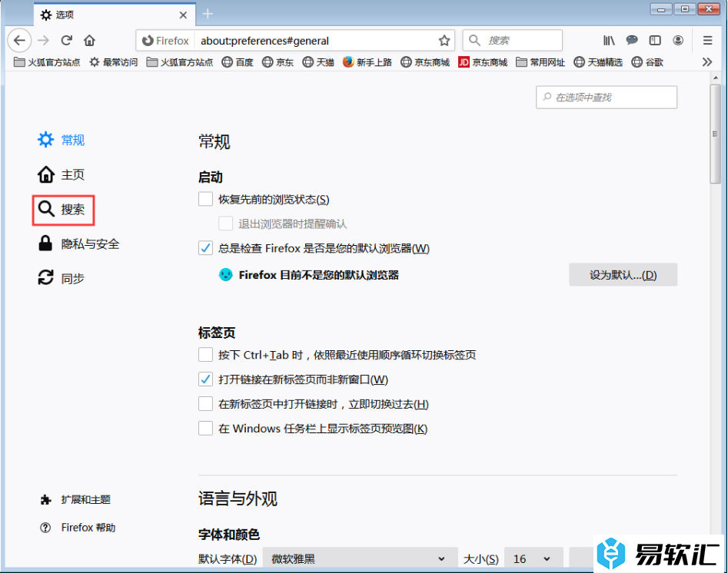Enable 恢复先前的浏览状态 checkbox
The width and height of the screenshot is (728, 573).
(x=205, y=200)
